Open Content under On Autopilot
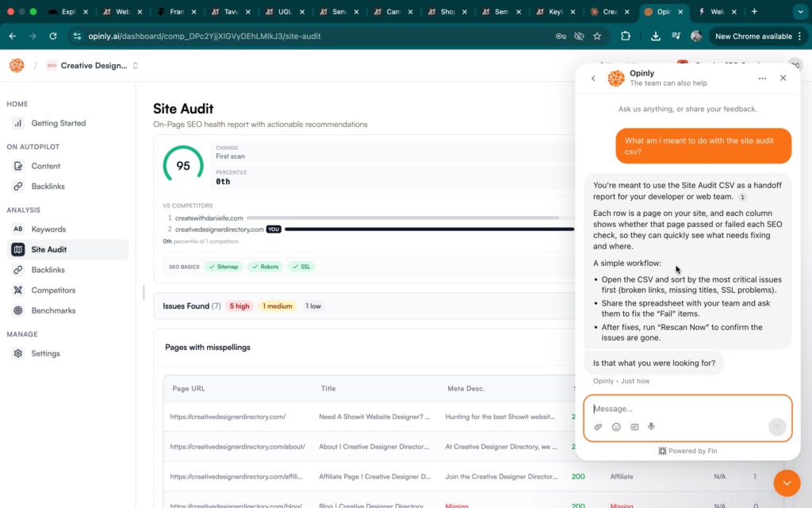Screen dimensions: 812x508 45,166
